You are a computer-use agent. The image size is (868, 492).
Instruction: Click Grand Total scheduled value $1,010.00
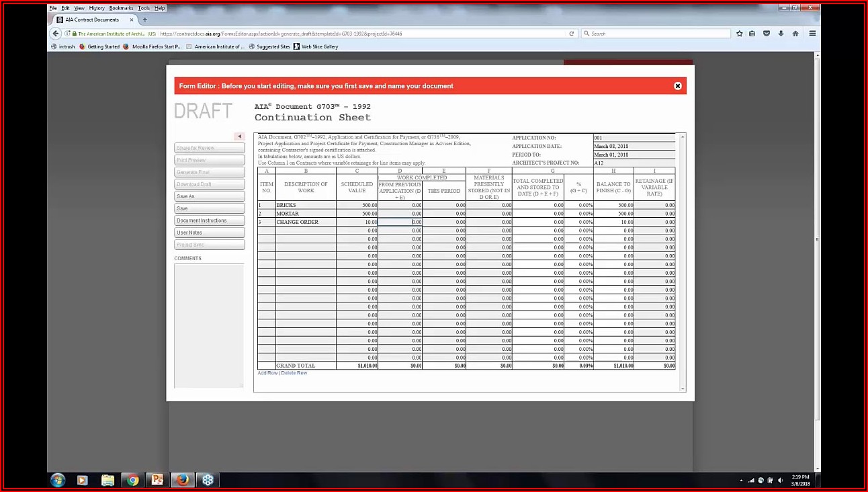pyautogui.click(x=357, y=366)
